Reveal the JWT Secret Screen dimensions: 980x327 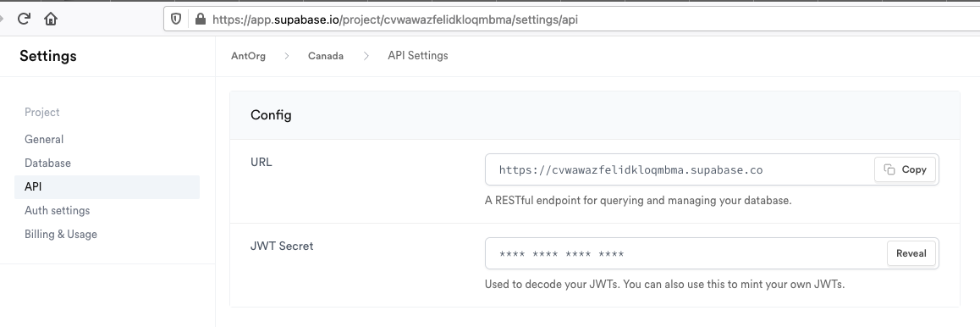pyautogui.click(x=911, y=253)
